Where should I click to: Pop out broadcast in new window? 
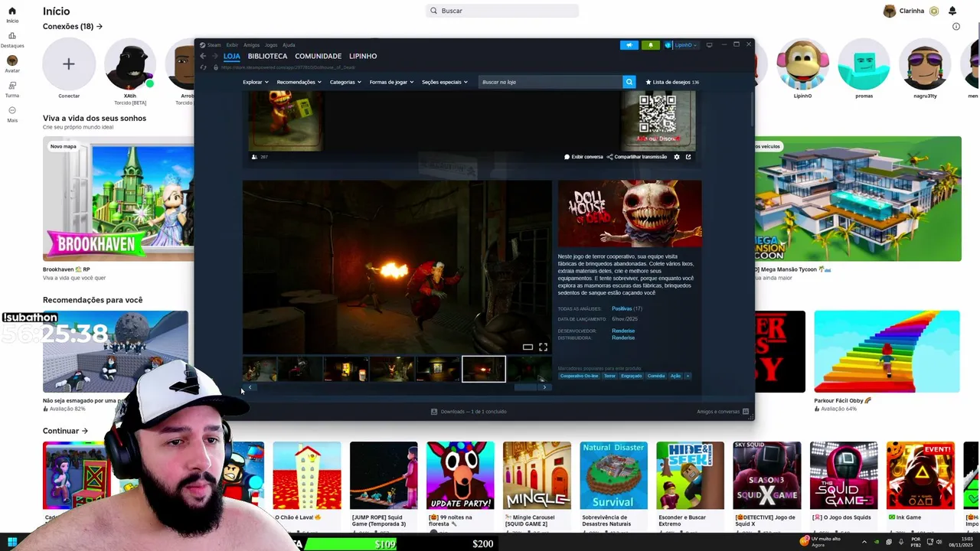(x=688, y=157)
